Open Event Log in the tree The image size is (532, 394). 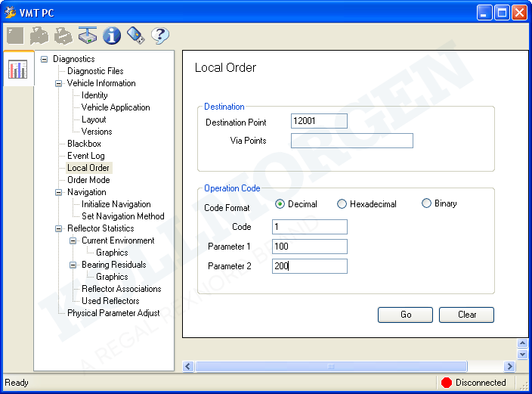85,156
